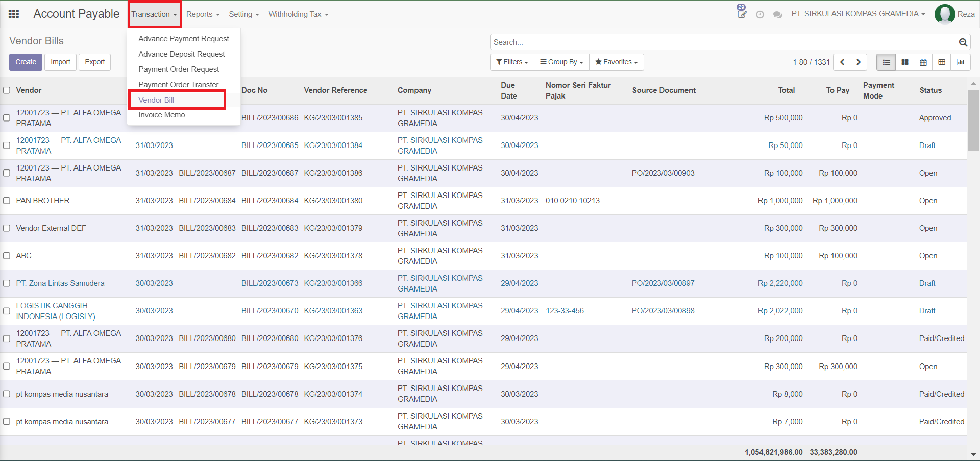The width and height of the screenshot is (980, 461).
Task: Open PT. SIRKULASI KOMPAS GRAMEDIA company switcher
Action: pos(858,14)
